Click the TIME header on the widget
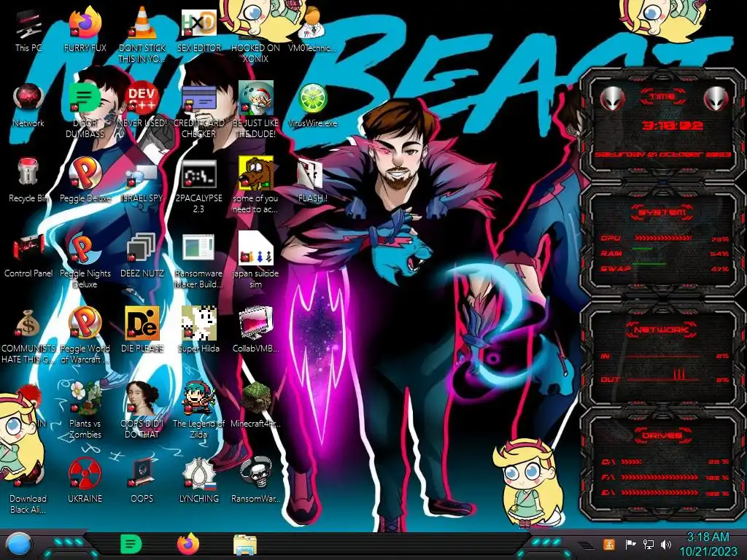The image size is (747, 560). (662, 97)
